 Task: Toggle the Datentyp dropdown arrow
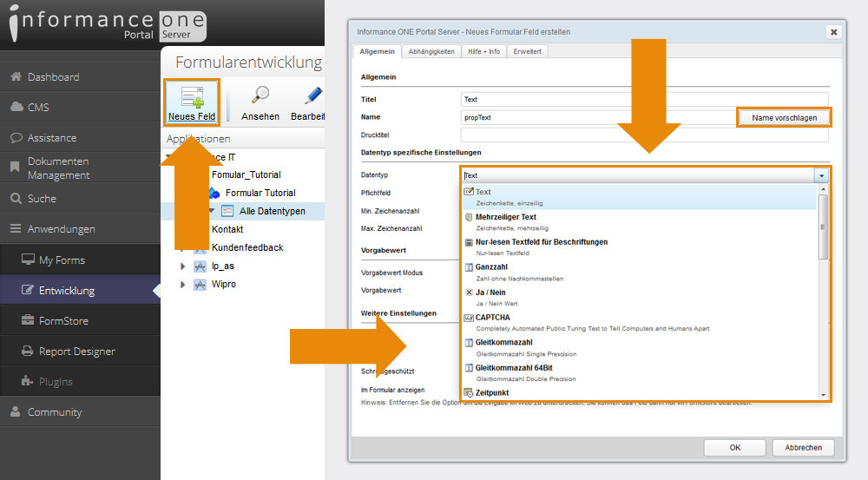[x=821, y=175]
